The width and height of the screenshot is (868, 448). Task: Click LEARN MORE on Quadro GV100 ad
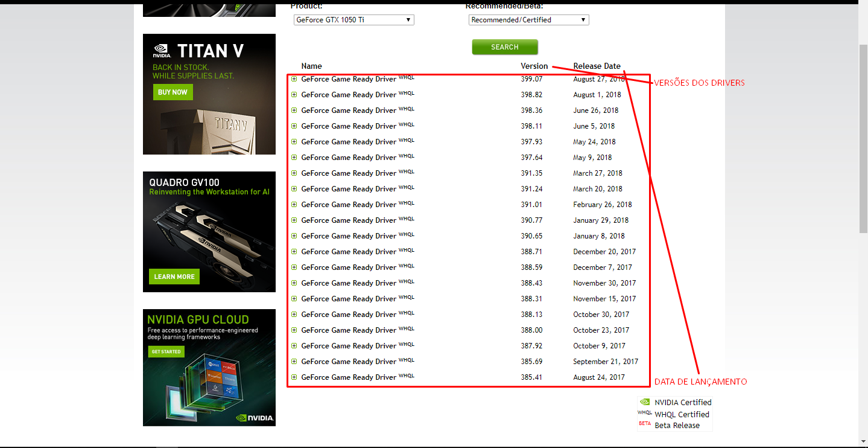(x=174, y=277)
